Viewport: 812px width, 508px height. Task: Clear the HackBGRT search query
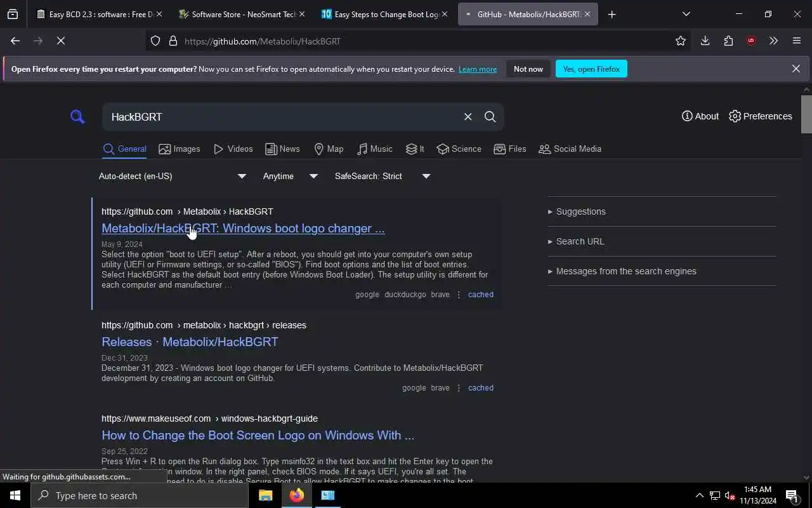click(468, 116)
